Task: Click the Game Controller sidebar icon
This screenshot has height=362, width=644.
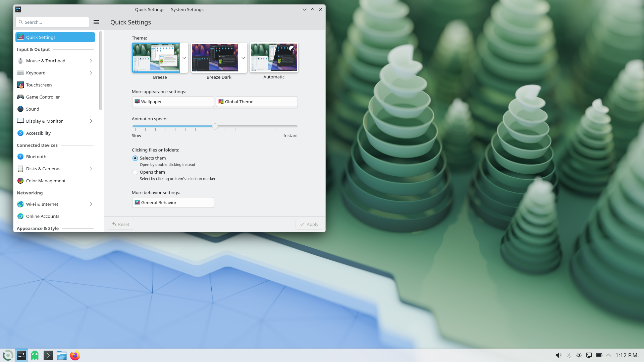Action: (x=20, y=97)
